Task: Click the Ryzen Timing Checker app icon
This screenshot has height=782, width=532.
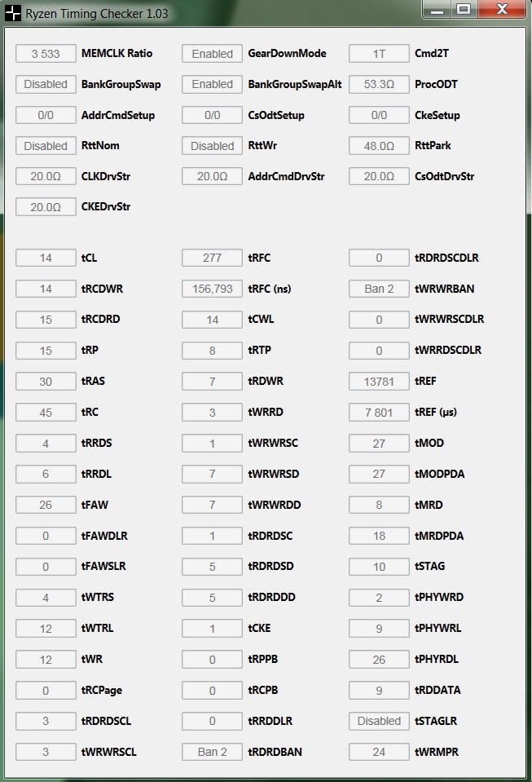Action: coord(12,13)
